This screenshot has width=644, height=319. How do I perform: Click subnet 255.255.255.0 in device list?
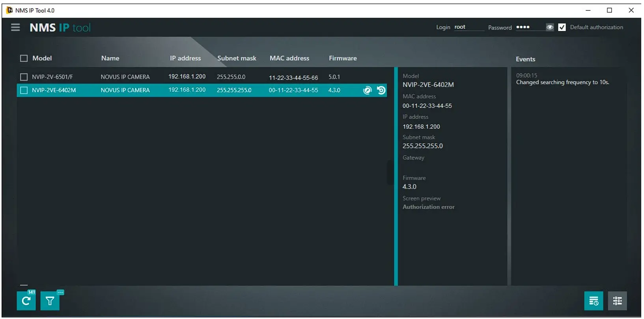click(x=234, y=90)
